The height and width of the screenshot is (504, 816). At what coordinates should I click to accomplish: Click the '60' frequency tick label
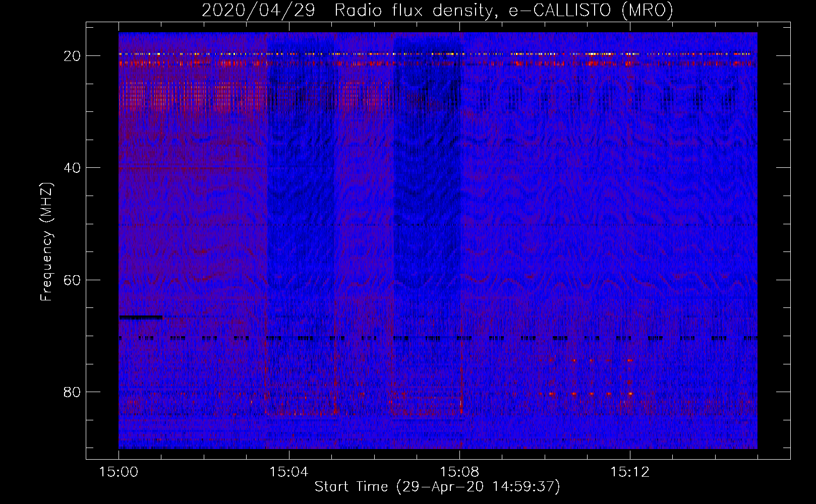(x=72, y=280)
